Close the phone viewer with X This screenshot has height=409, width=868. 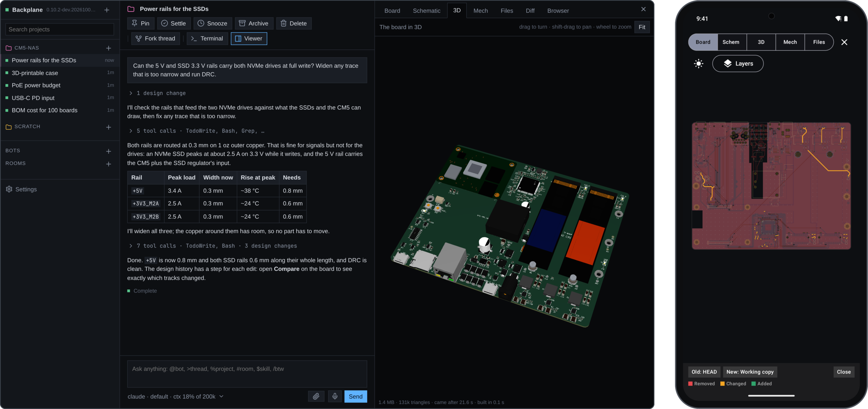(x=844, y=42)
